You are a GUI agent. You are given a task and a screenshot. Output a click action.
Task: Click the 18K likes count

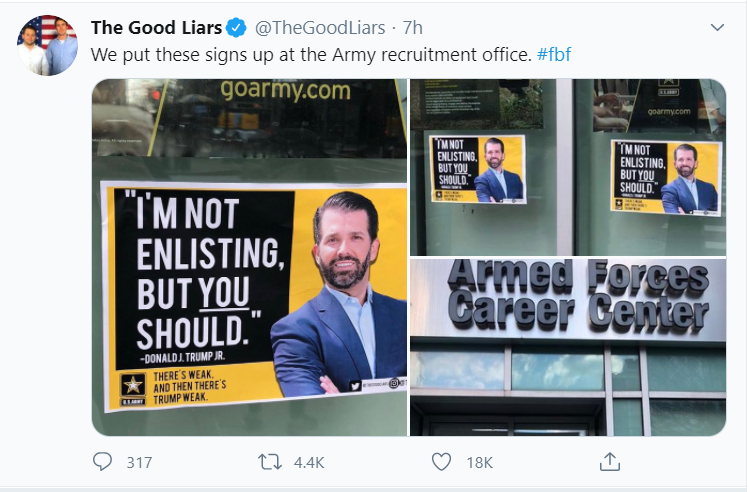[x=480, y=462]
